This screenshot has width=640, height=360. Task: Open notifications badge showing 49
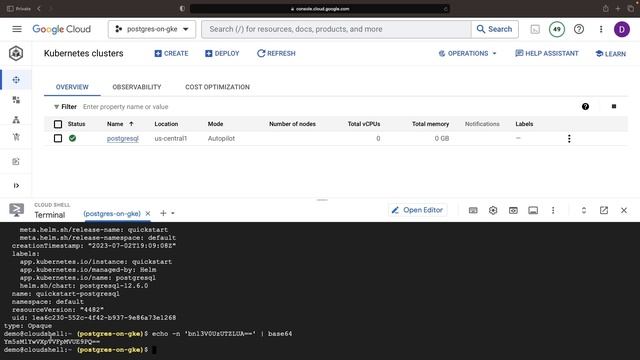pyautogui.click(x=557, y=29)
